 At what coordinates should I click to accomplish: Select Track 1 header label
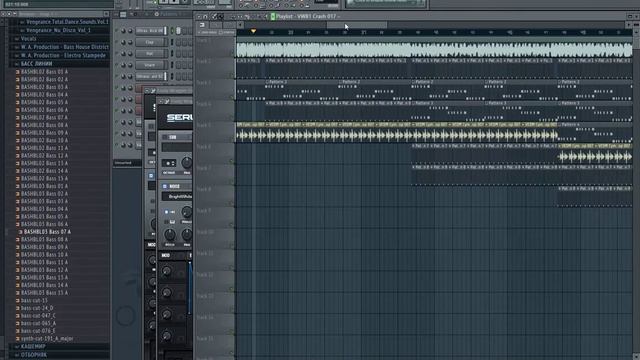click(203, 40)
